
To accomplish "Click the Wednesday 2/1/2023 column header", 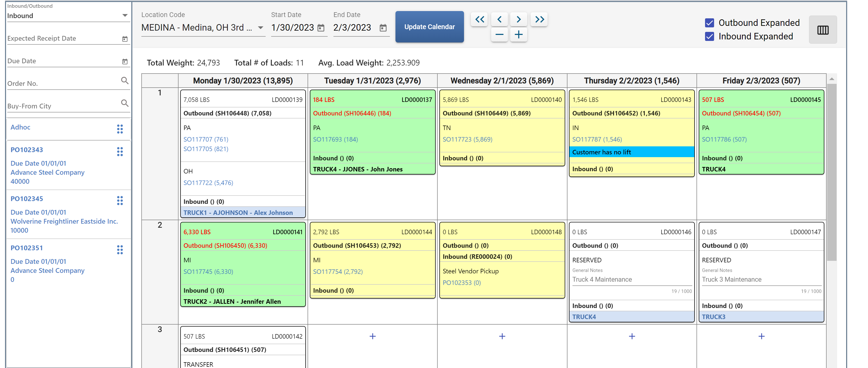I will pos(502,81).
